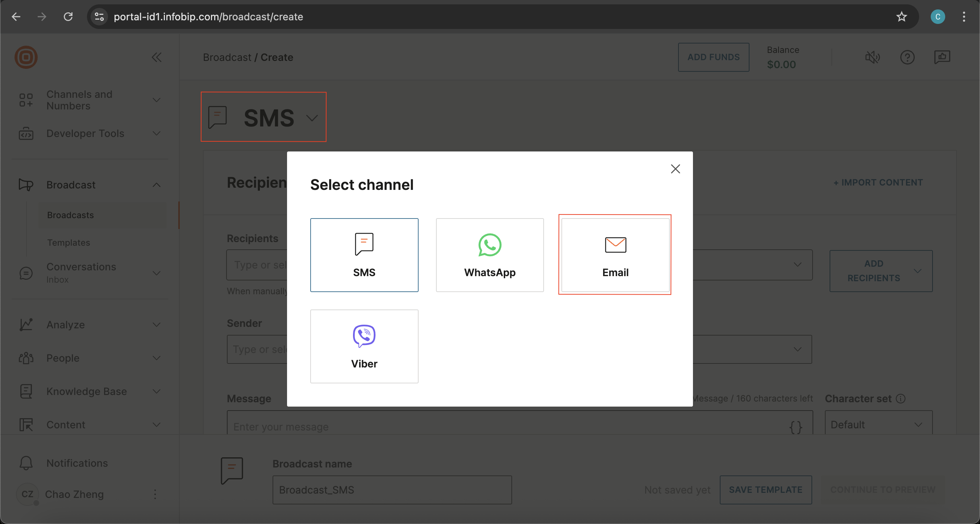
Task: Open the Chrome profile avatar
Action: 938,17
